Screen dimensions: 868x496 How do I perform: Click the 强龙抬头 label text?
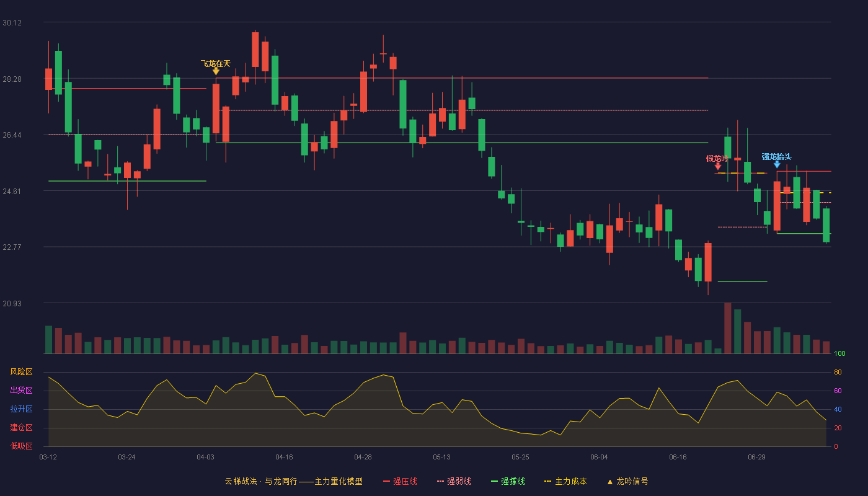(777, 156)
